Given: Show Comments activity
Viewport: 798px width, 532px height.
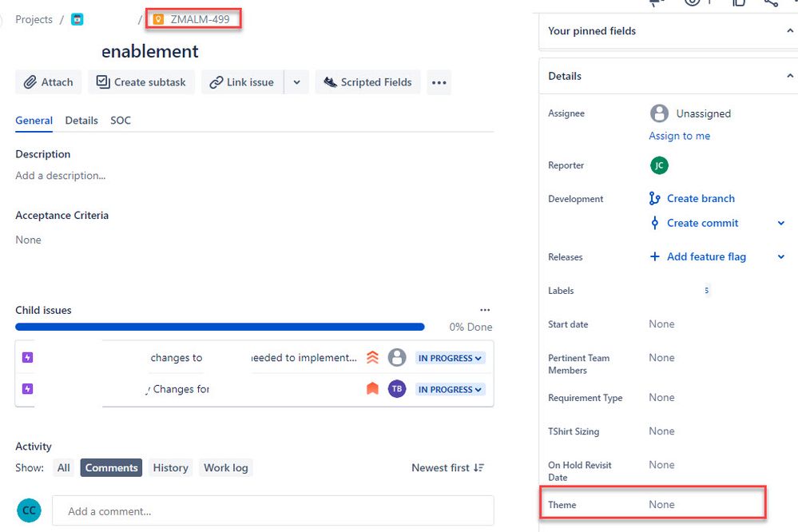Looking at the screenshot, I should 112,468.
